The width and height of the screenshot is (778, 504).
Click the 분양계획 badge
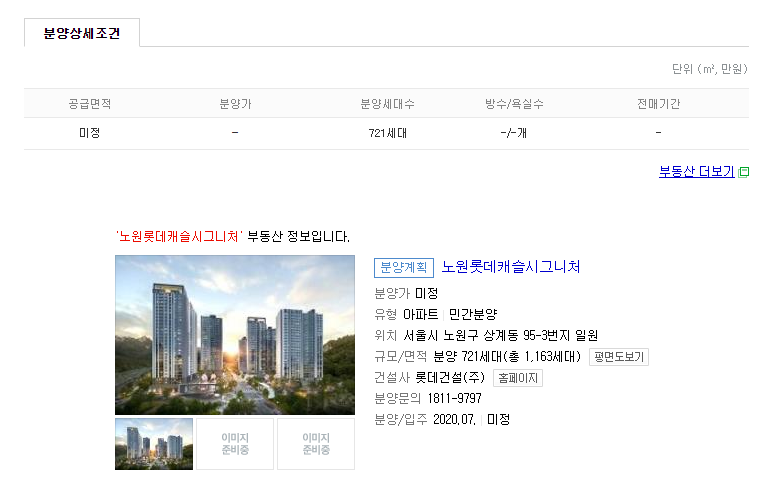coord(403,268)
